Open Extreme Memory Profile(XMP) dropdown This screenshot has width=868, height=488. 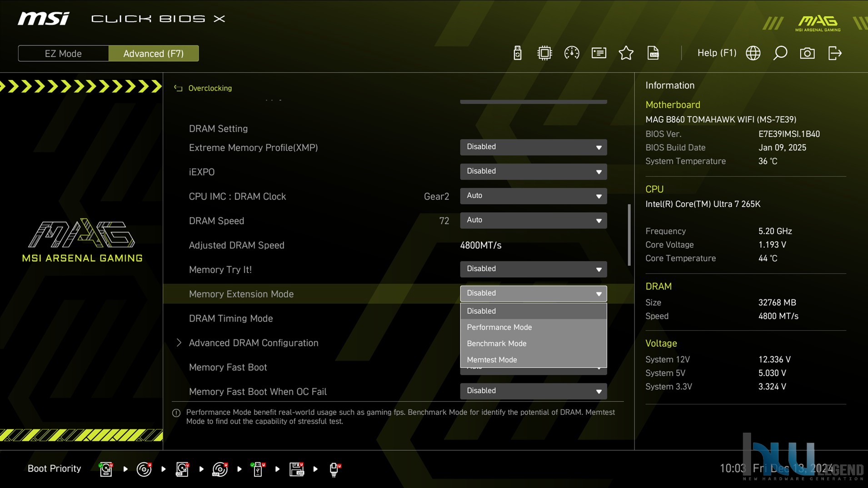point(533,147)
